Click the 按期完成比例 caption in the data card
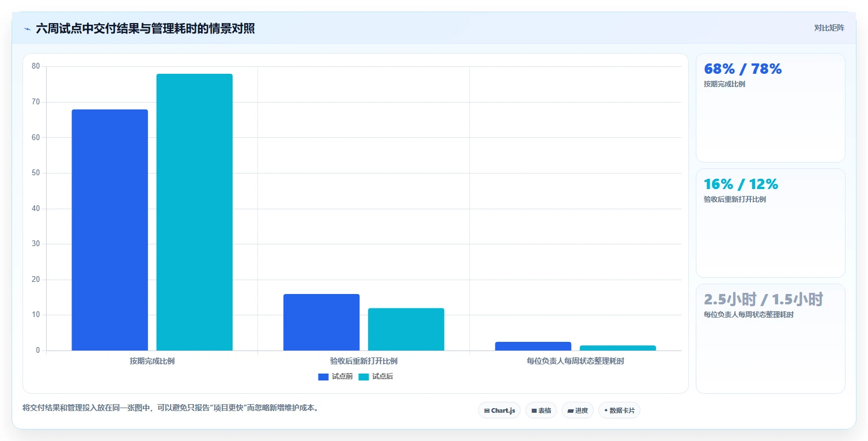 tap(725, 84)
